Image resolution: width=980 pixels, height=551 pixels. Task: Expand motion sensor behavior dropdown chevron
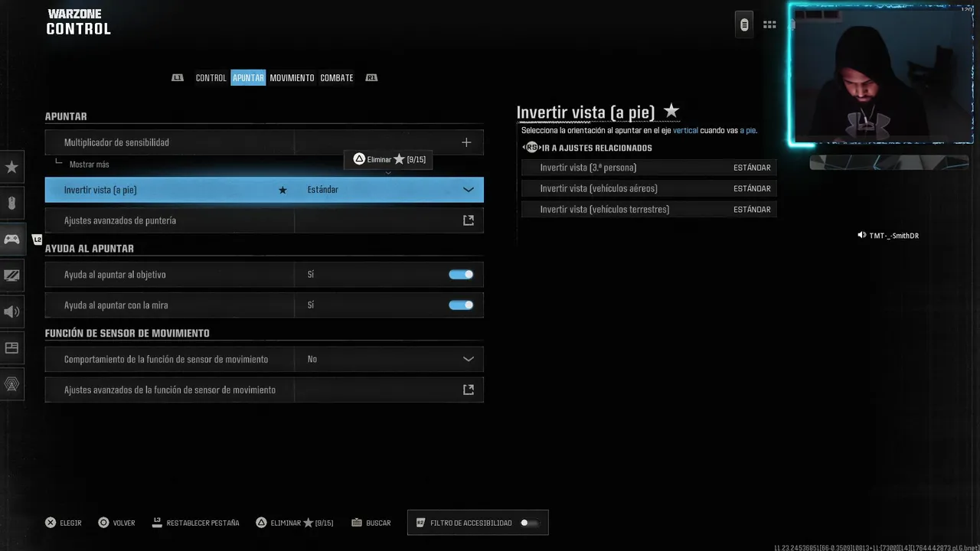click(469, 359)
